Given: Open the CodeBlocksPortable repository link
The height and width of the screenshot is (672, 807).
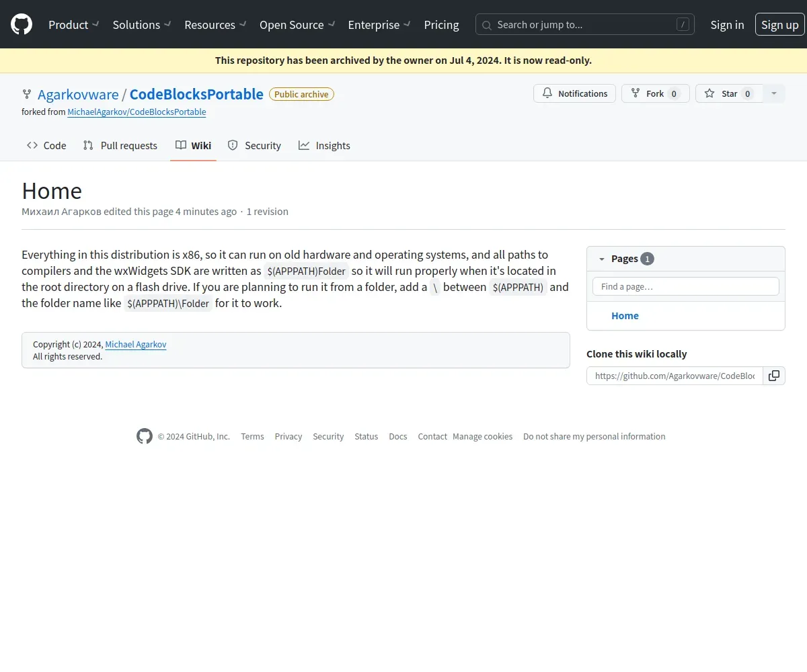Looking at the screenshot, I should coord(196,94).
